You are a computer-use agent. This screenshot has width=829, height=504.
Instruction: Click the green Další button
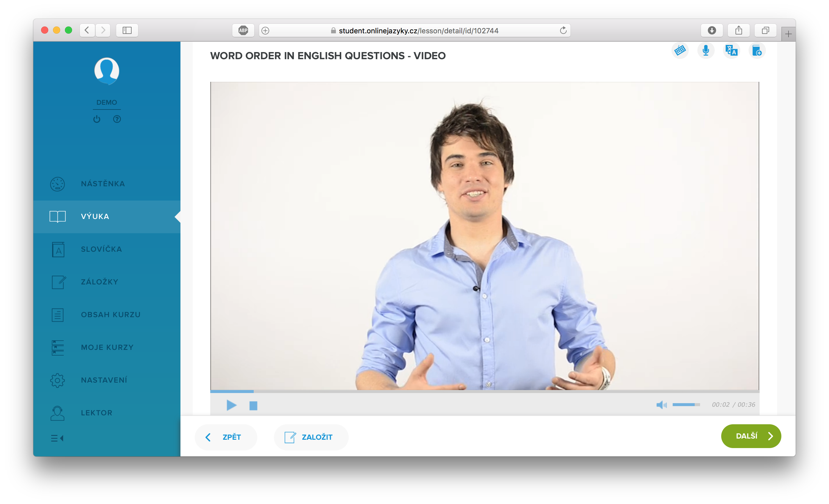click(x=751, y=436)
